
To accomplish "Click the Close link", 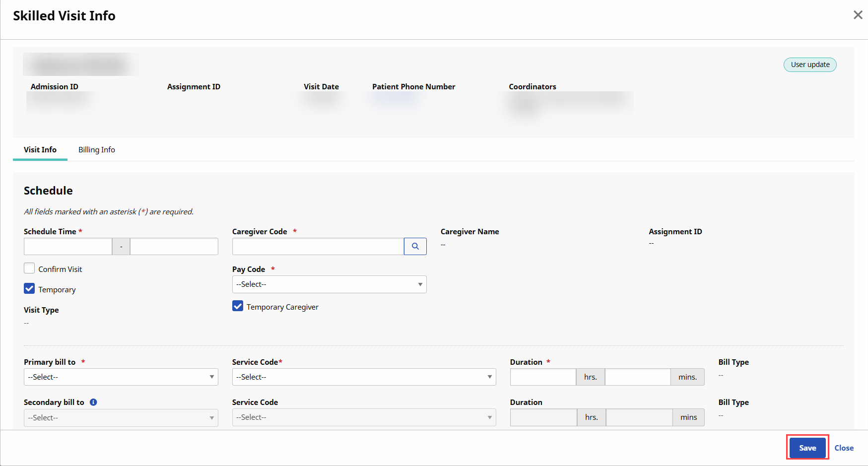I will click(x=844, y=448).
